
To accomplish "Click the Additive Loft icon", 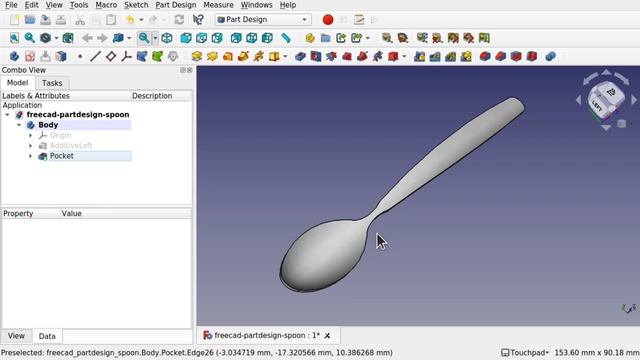I will (x=228, y=56).
